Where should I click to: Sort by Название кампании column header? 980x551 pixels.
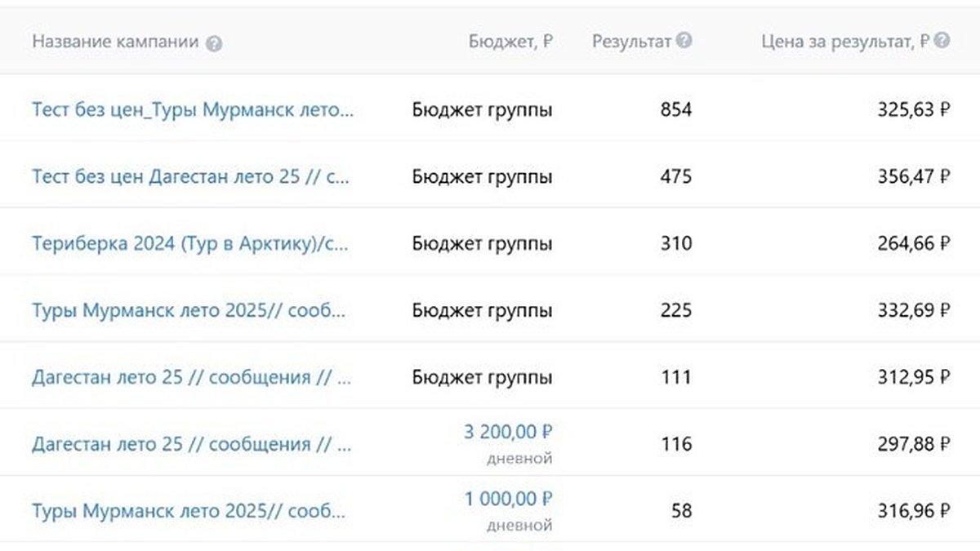(x=115, y=42)
